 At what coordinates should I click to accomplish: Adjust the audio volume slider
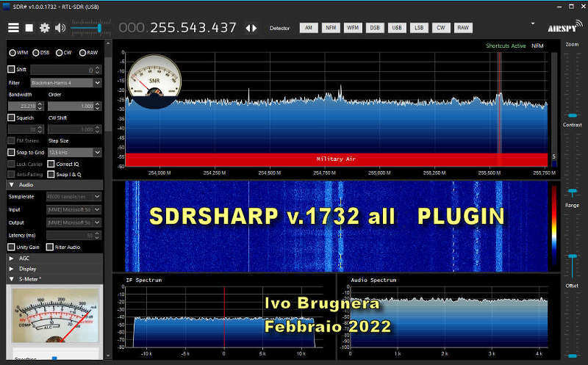coord(99,28)
